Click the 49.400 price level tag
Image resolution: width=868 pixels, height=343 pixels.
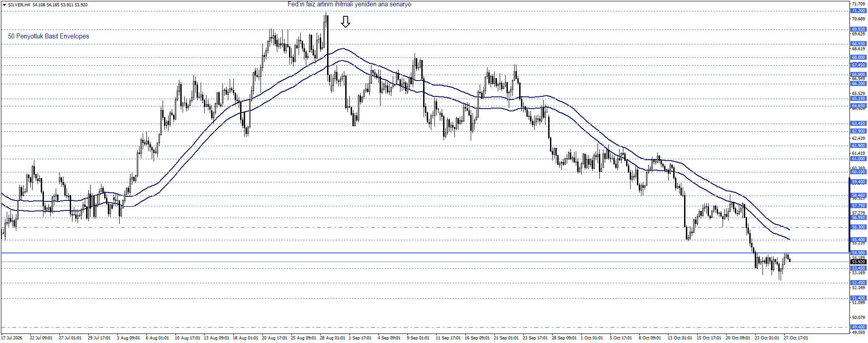(x=858, y=327)
